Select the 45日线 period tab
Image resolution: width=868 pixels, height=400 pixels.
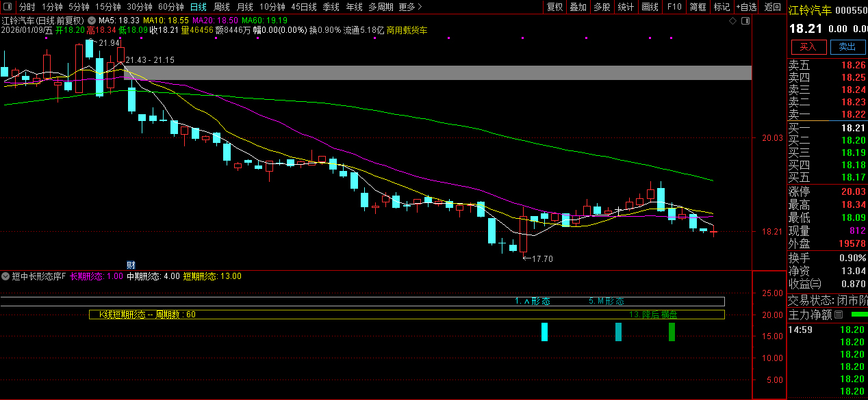[x=304, y=7]
